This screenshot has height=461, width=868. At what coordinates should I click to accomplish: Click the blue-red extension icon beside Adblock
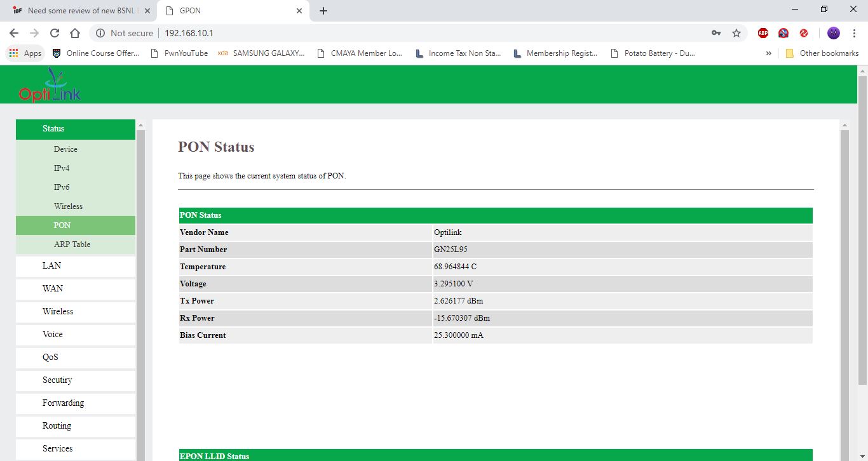pos(783,33)
